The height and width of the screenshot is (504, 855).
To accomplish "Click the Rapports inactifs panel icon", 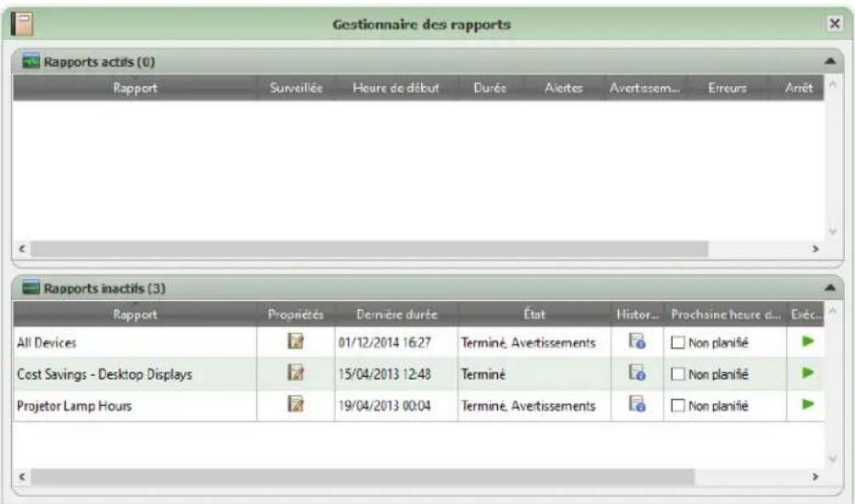I will (x=31, y=287).
